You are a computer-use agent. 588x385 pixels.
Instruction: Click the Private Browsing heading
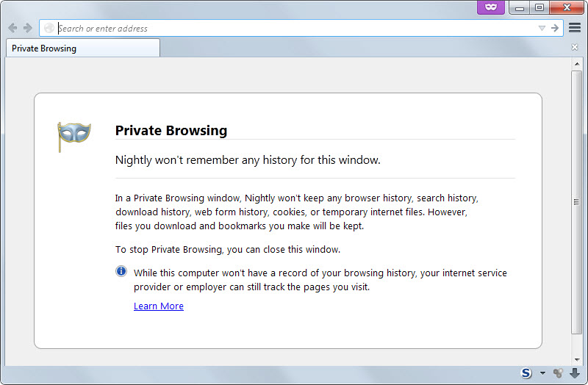point(171,131)
